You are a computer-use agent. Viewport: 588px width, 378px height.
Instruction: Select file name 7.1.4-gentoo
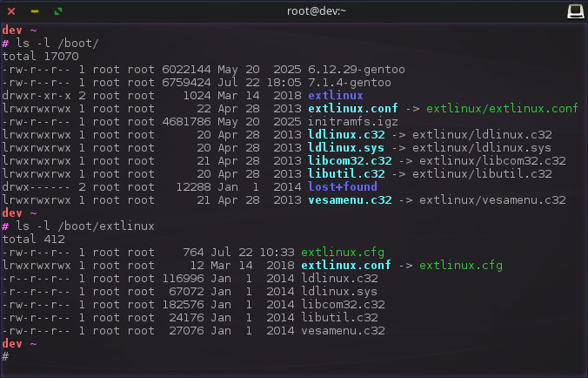pyautogui.click(x=350, y=83)
